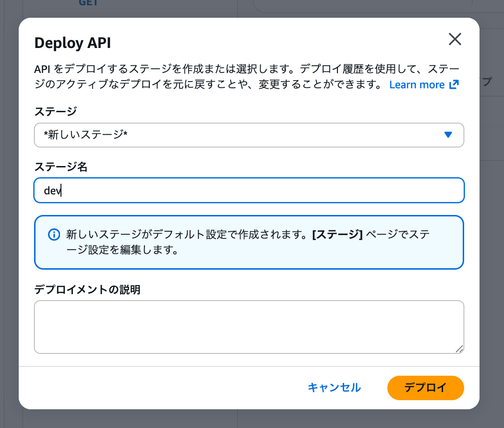504x428 pixels.
Task: Click the X icon at the top right
Action: click(x=455, y=39)
